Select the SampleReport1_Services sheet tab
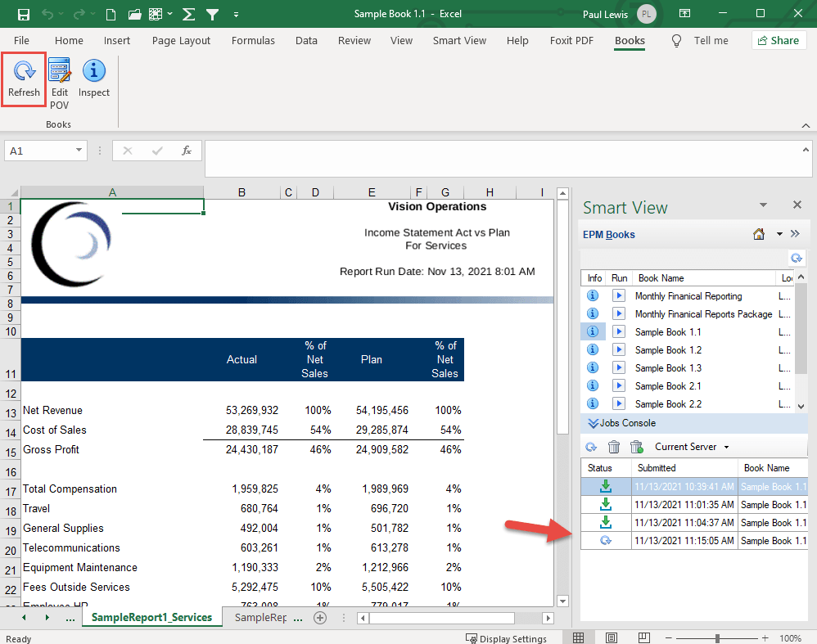817x644 pixels. pos(151,617)
